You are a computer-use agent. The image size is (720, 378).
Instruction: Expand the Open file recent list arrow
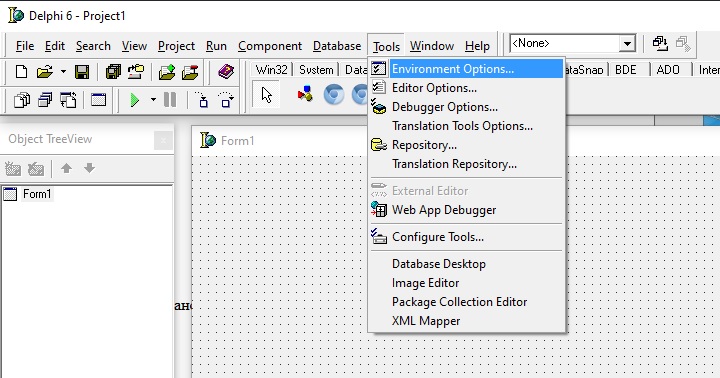[63, 72]
